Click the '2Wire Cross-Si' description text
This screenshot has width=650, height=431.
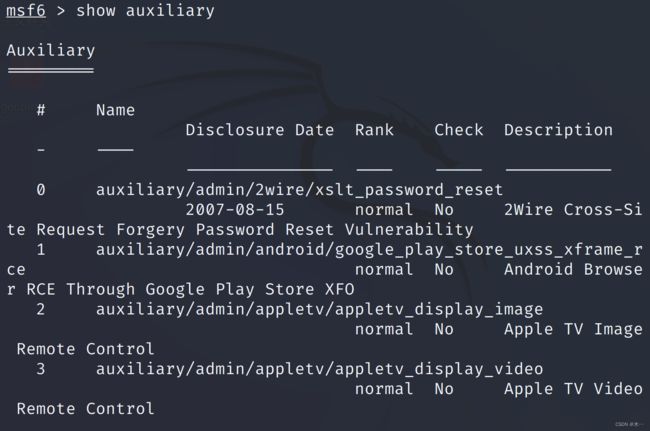(x=573, y=210)
